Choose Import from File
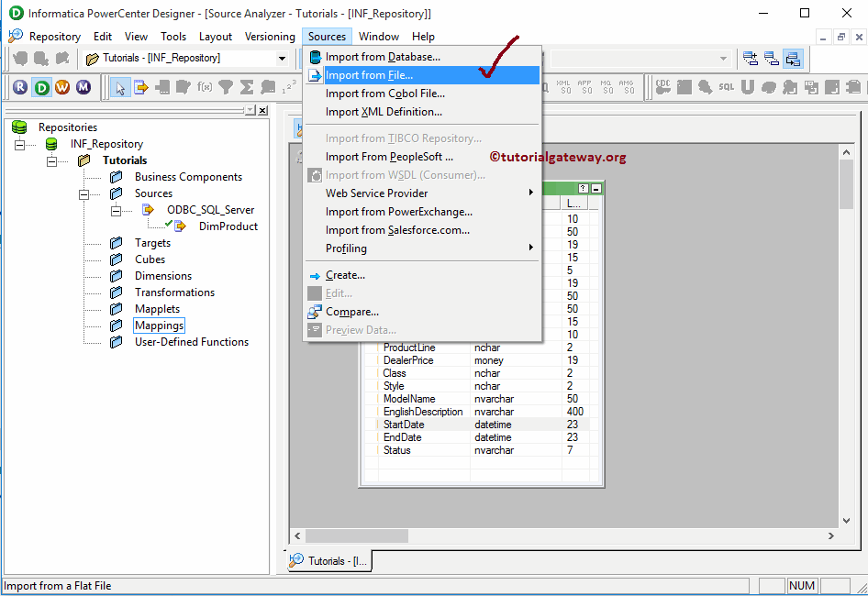The height and width of the screenshot is (596, 868). [x=421, y=75]
